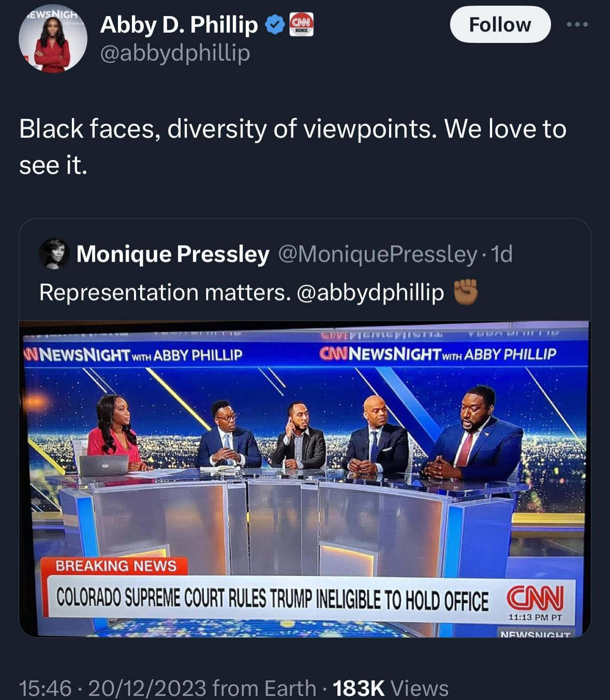The image size is (610, 700).
Task: View the 183K Views count
Action: tap(391, 688)
